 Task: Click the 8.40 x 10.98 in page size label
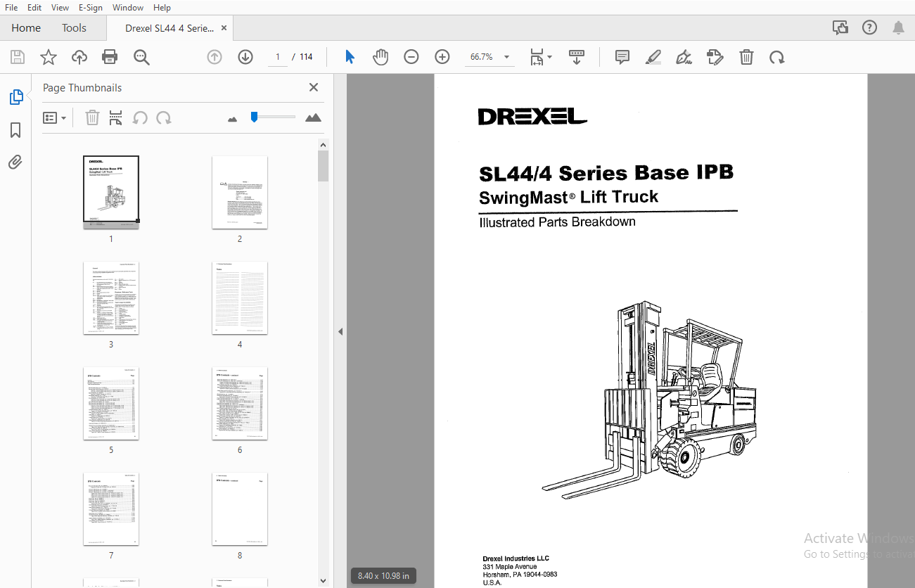pos(383,576)
